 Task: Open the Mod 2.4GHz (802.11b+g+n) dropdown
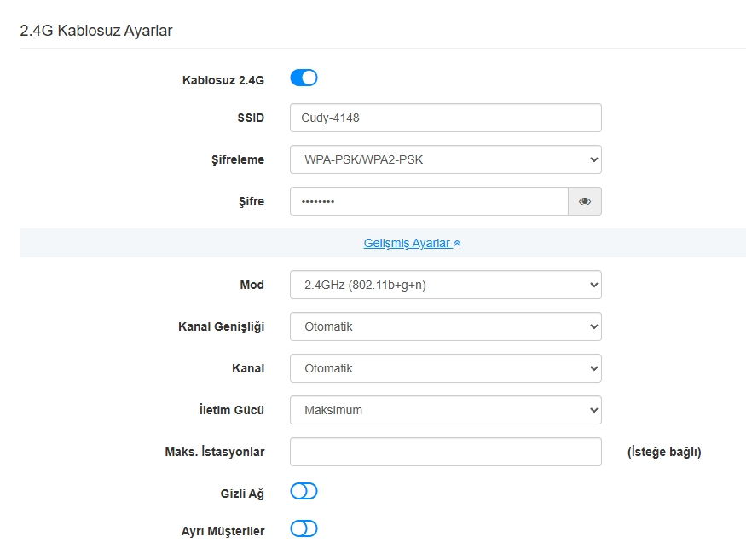coord(446,285)
